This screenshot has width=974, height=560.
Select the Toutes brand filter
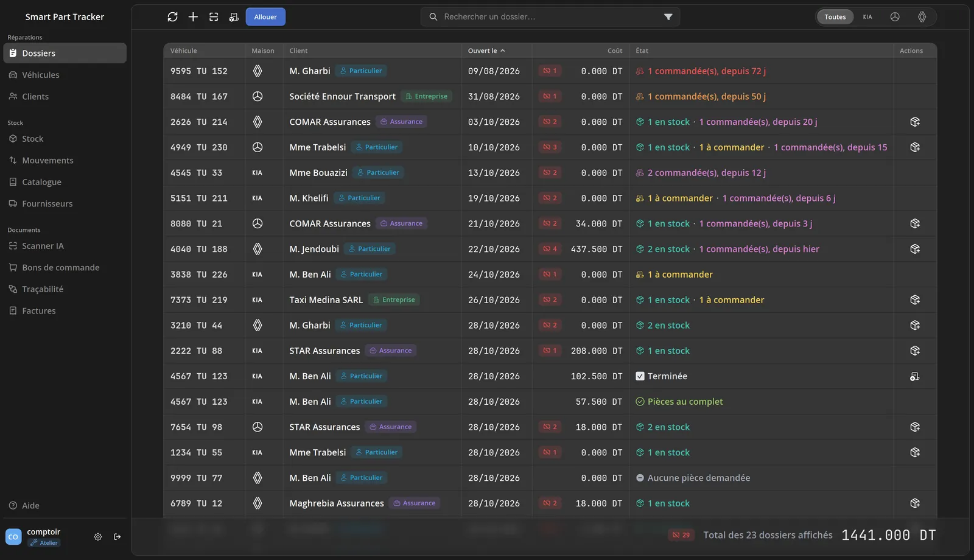pyautogui.click(x=835, y=17)
